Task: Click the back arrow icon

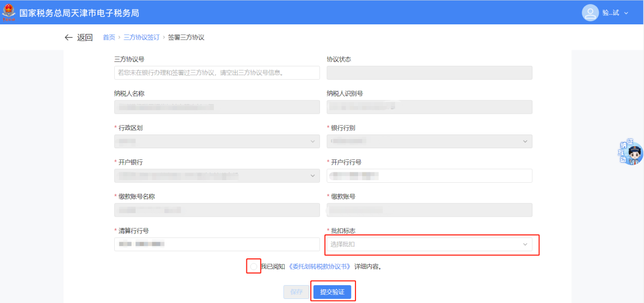Action: [x=69, y=38]
